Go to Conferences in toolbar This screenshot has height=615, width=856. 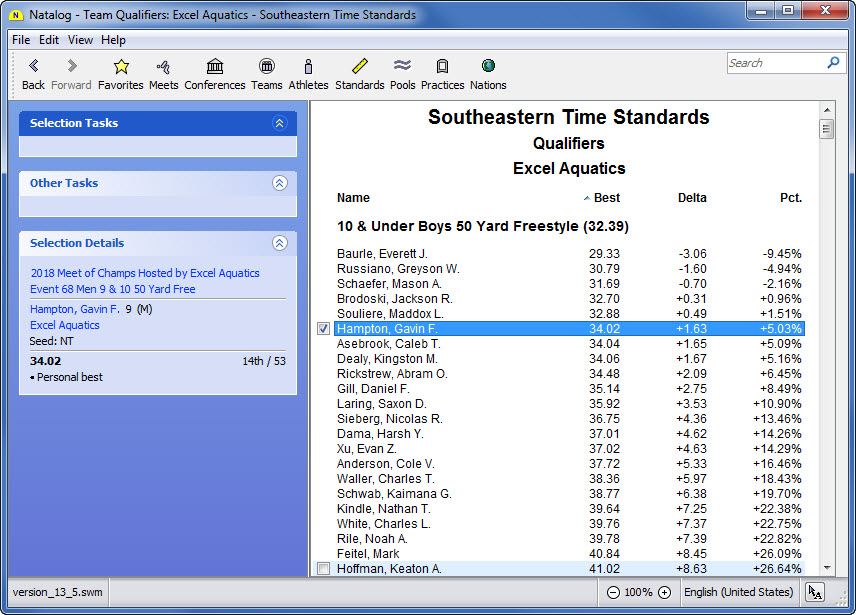[214, 67]
